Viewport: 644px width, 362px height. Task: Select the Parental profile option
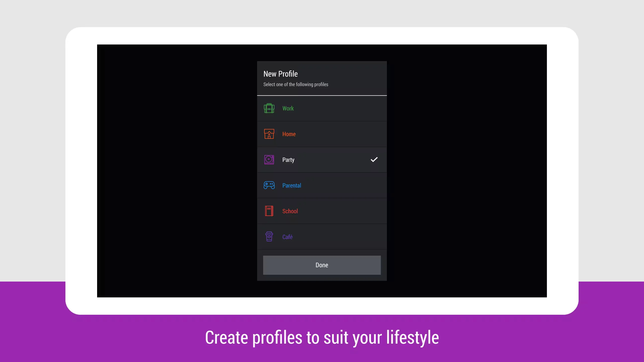(x=322, y=185)
